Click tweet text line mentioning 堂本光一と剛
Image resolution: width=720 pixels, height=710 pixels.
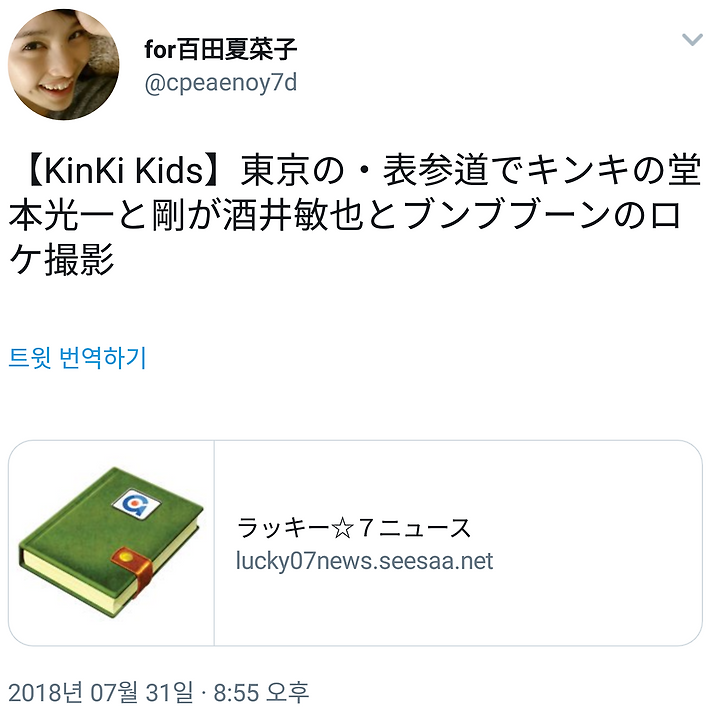tap(345, 215)
